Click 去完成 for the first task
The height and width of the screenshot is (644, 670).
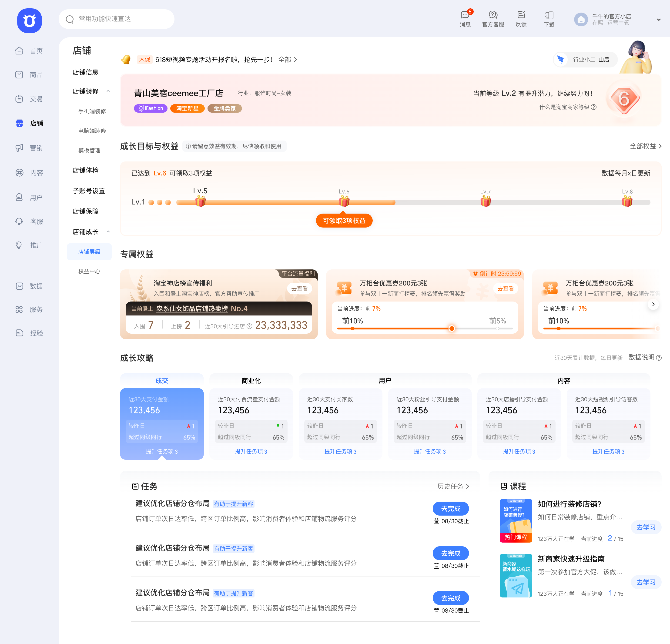[451, 509]
